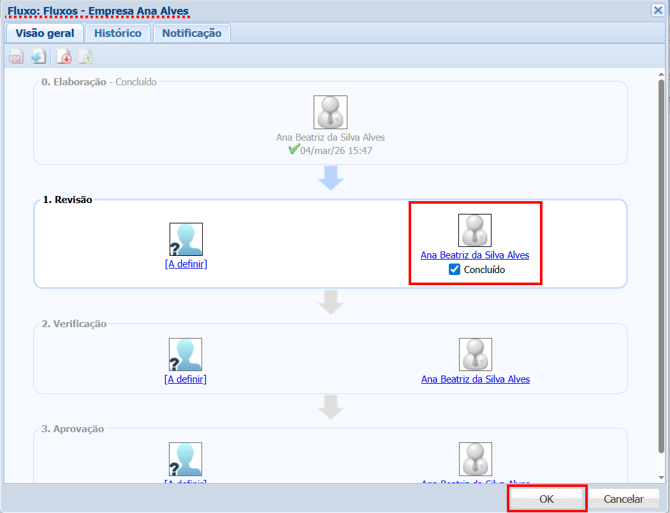Click the undefined user icon in Aprovação
The image size is (670, 513).
(185, 459)
